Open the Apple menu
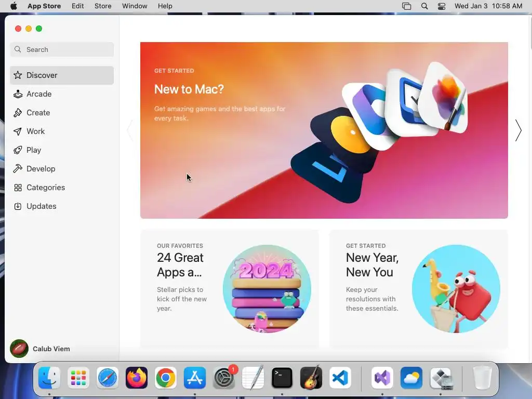 coord(14,6)
